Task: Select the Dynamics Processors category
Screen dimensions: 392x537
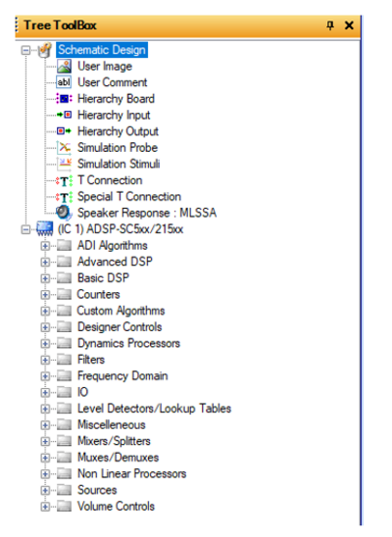Action: 128,343
